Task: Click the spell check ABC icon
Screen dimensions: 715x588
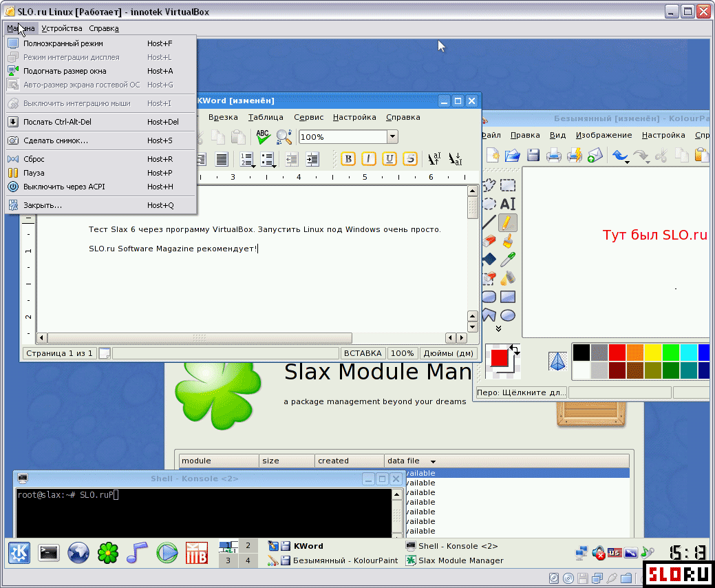Action: (263, 137)
